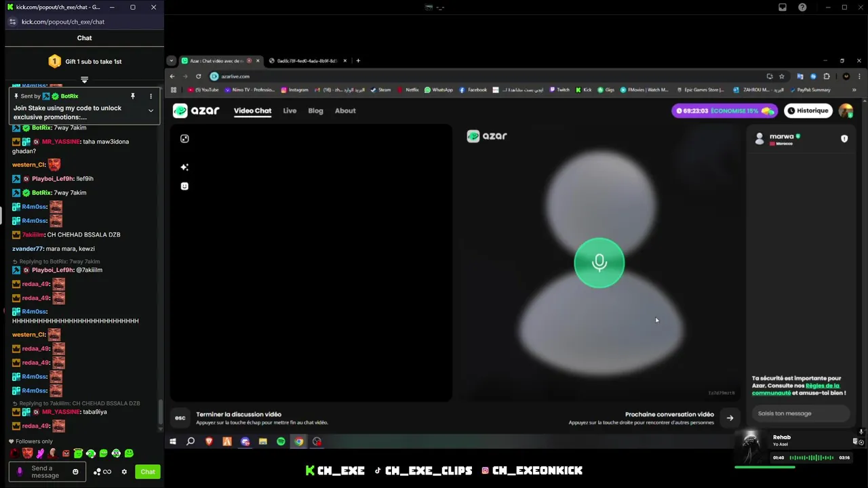This screenshot has height=488, width=868.
Task: Open the smiley face filter icon on the Azar video panel
Action: 184,186
